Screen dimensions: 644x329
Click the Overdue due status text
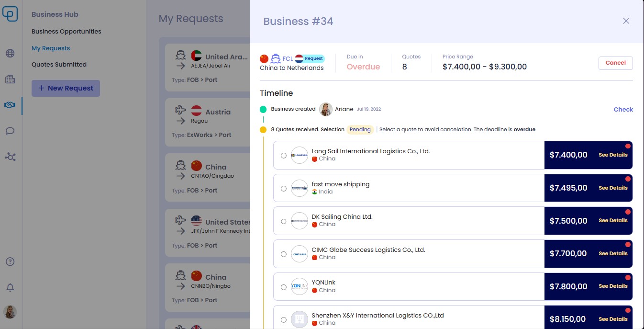pyautogui.click(x=363, y=67)
